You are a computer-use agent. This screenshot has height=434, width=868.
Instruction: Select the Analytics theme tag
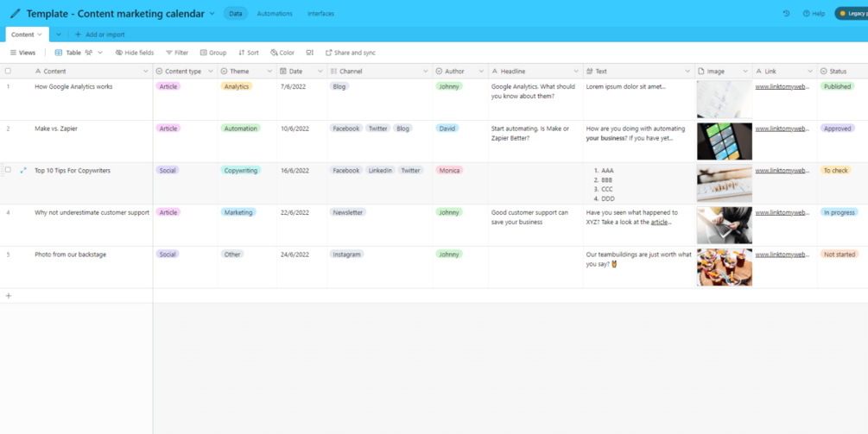237,86
